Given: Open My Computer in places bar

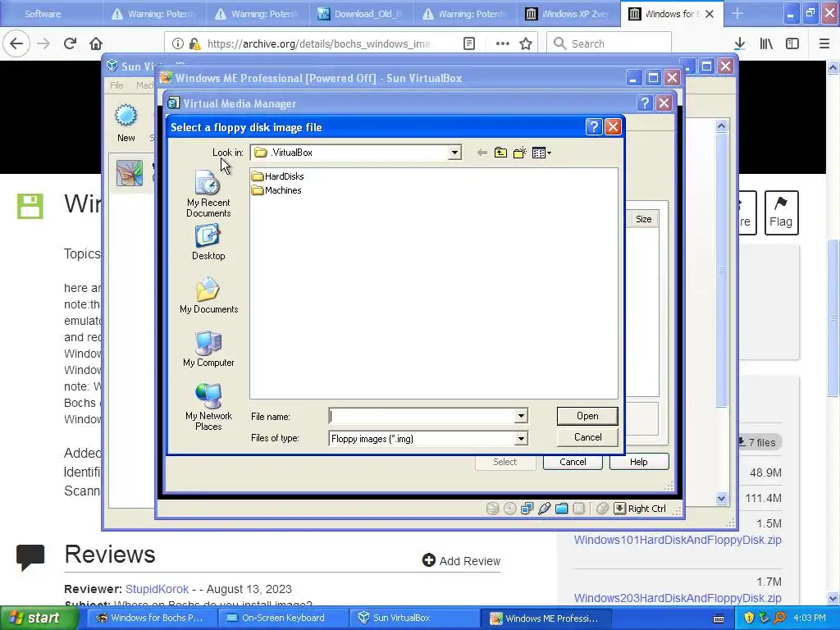Looking at the screenshot, I should (208, 349).
